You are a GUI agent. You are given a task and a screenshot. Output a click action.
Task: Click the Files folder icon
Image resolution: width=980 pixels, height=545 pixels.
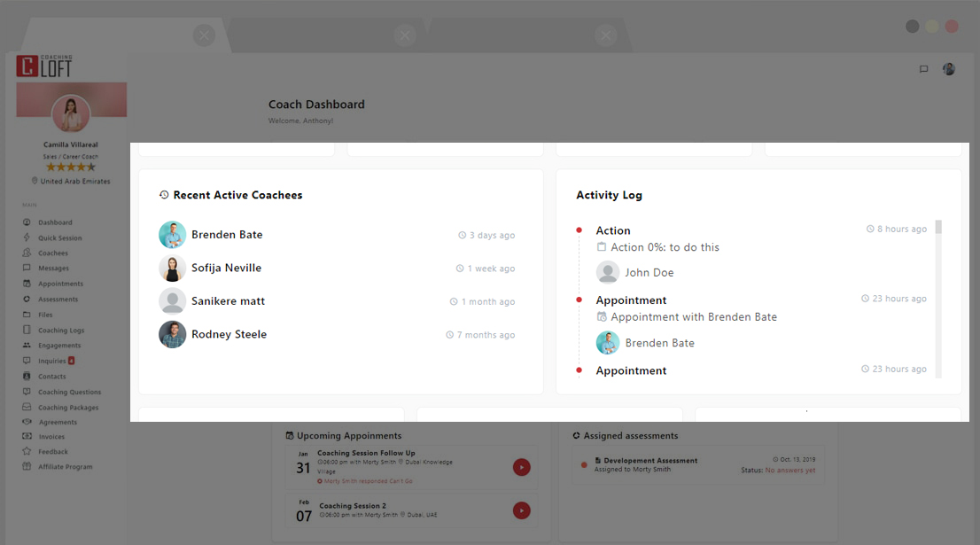tap(28, 314)
